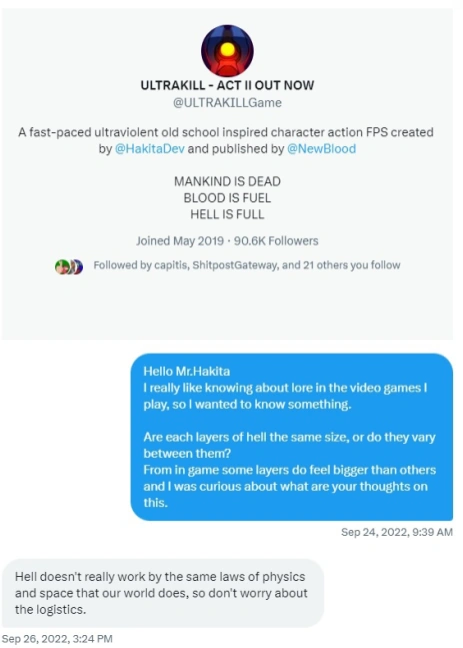Open the ULTRAKILL profile avatar image

tap(227, 51)
